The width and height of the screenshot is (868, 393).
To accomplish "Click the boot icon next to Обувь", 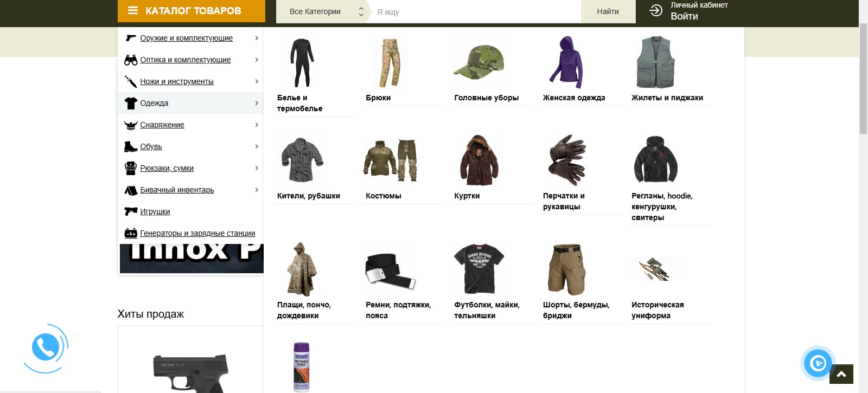I will (x=130, y=146).
